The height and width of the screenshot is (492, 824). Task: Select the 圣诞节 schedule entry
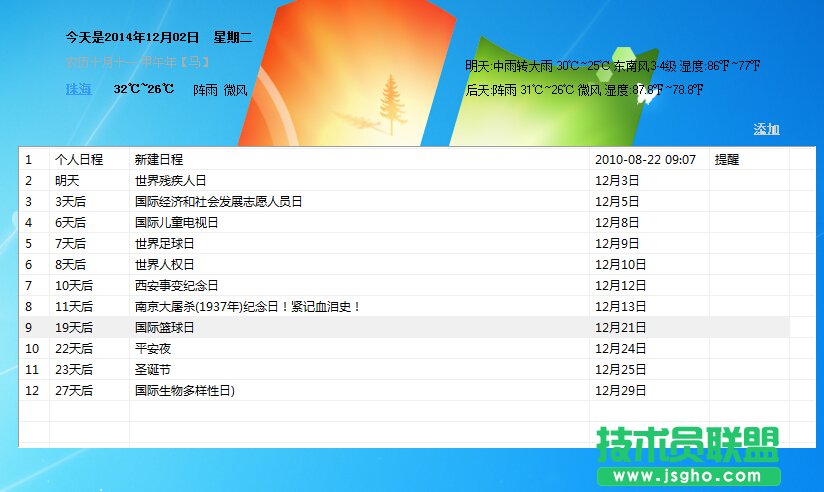pos(153,370)
